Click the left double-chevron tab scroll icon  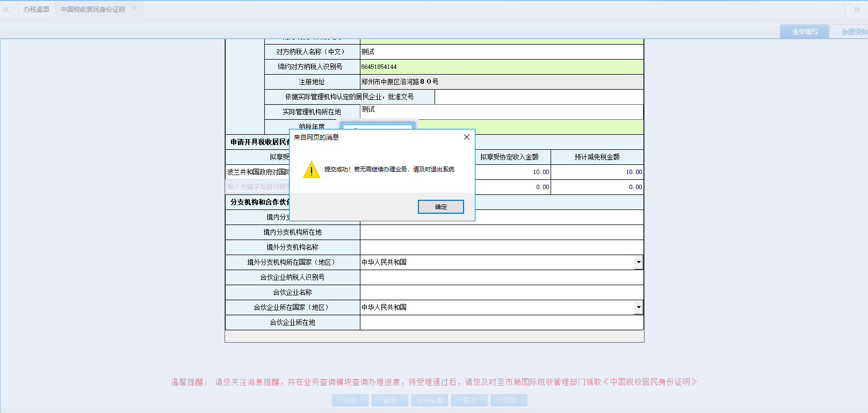pos(6,10)
